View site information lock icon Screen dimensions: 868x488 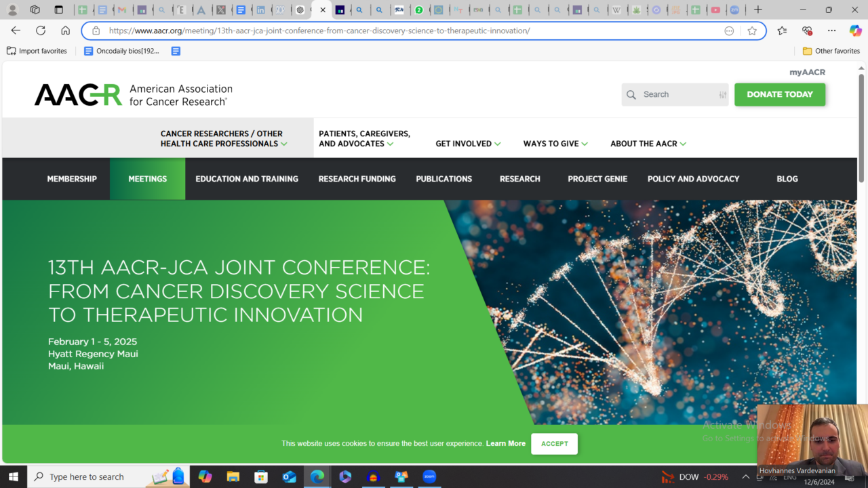coord(96,30)
